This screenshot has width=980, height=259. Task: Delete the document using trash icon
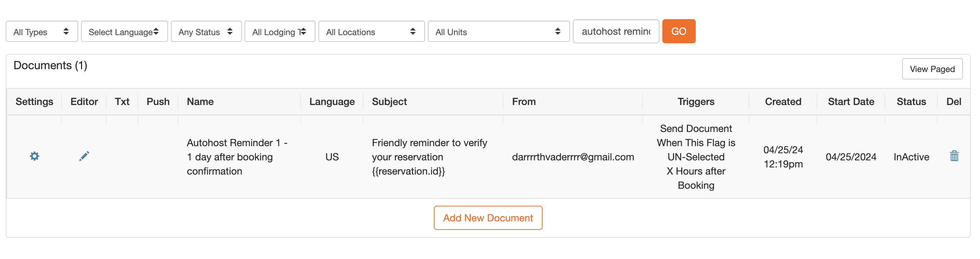point(954,156)
